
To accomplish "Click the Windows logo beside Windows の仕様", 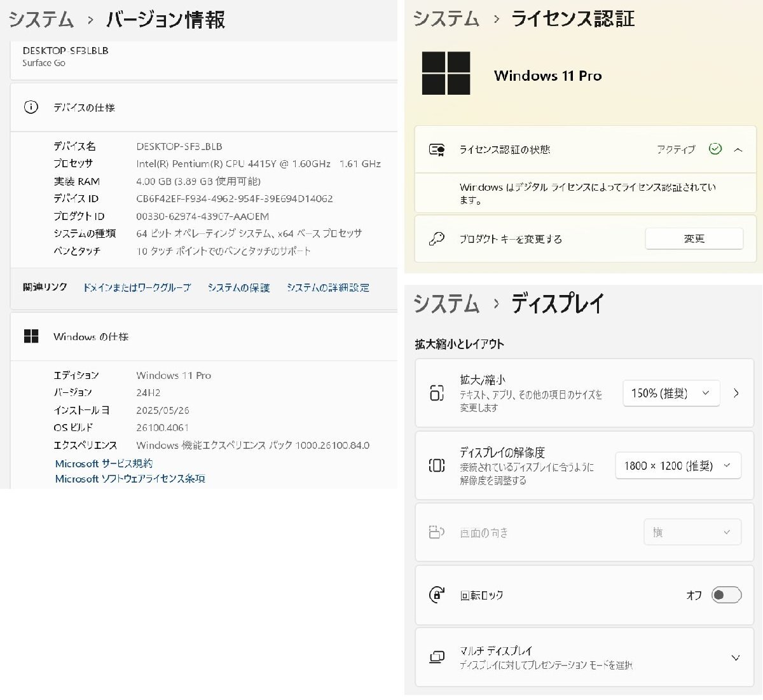I will click(31, 336).
